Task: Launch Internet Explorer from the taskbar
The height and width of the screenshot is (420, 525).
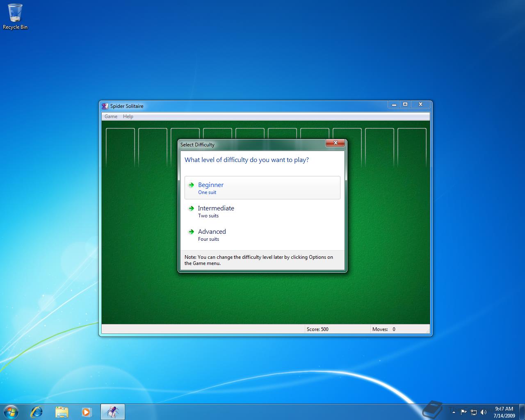Action: point(37,412)
